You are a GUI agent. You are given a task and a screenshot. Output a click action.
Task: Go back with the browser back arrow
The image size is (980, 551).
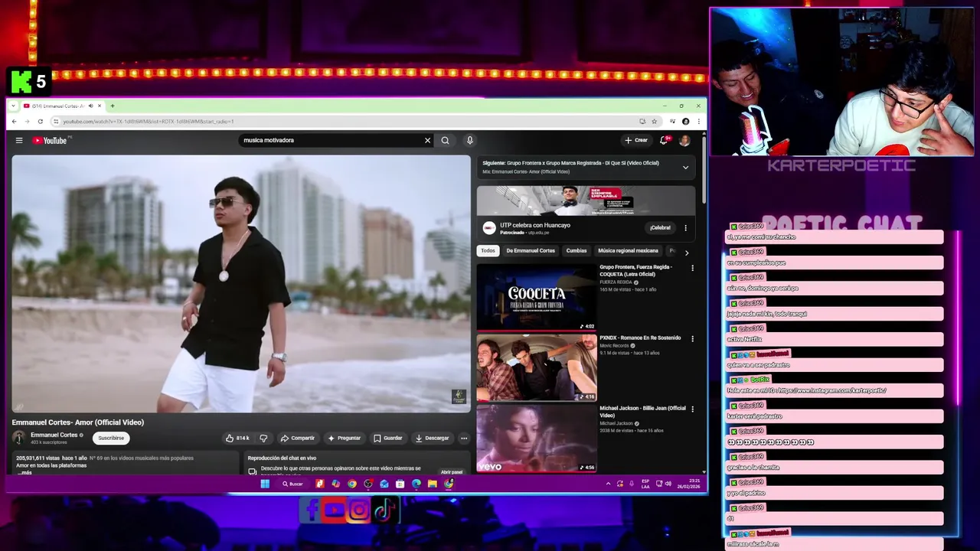pos(14,121)
